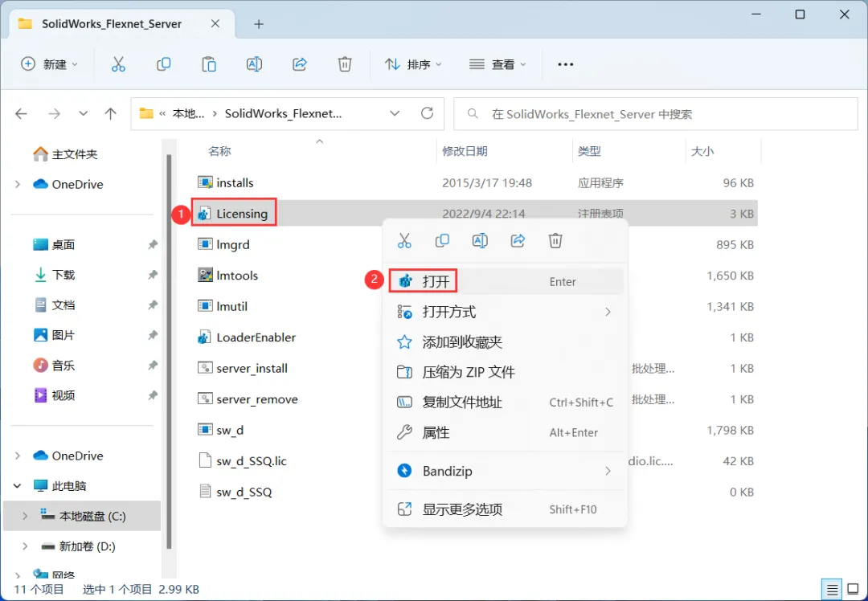Screen dimensions: 868x601
Task: Select the Licensing registry file
Action: point(232,214)
